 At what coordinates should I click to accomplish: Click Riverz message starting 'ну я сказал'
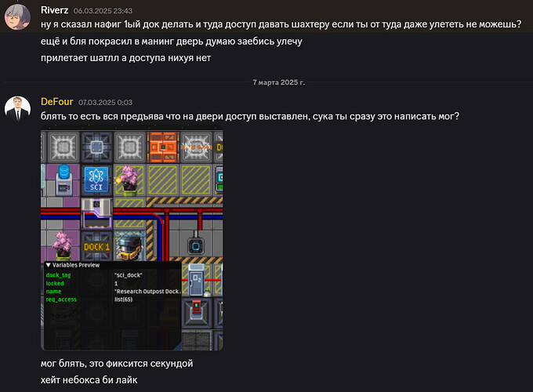click(281, 24)
